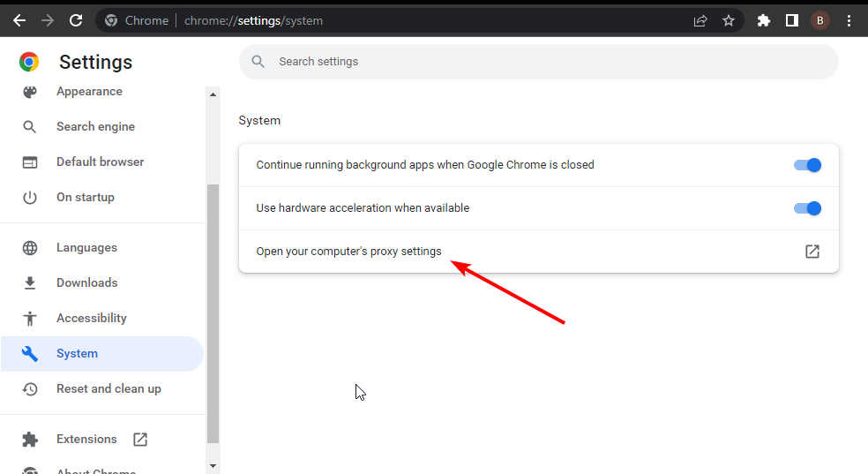The height and width of the screenshot is (474, 868).
Task: Go back using the browser back arrow
Action: (19, 20)
